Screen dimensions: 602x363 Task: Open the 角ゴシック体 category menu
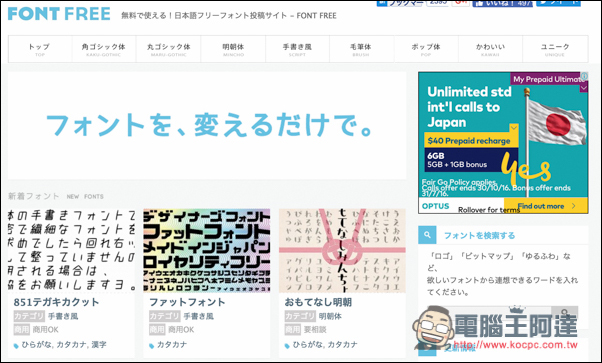click(x=104, y=49)
